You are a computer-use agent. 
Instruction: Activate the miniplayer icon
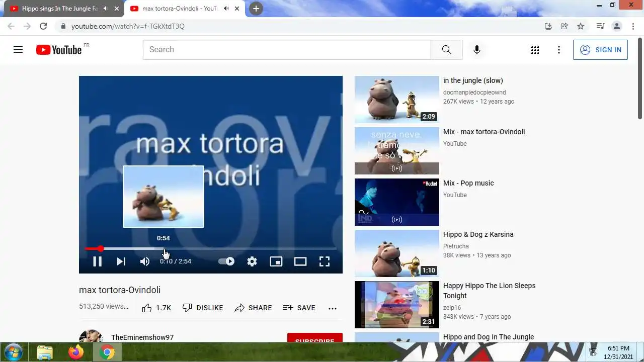(x=276, y=261)
